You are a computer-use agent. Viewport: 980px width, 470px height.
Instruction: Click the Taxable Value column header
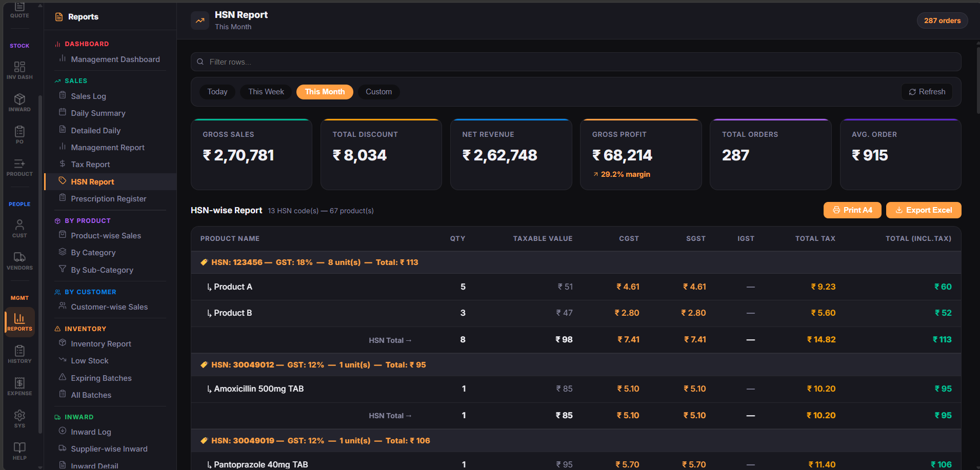[543, 239]
